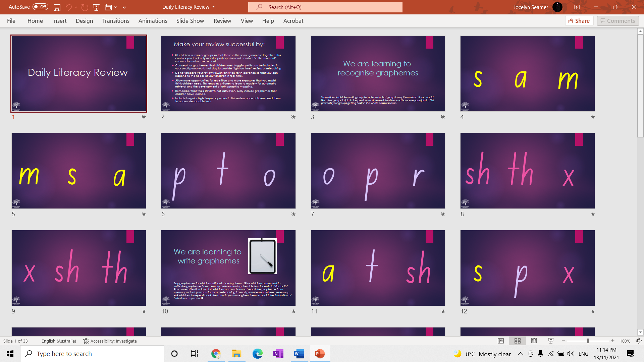Select slide 3 recognise graphemes thumbnail
This screenshot has height=362, width=644.
point(378,73)
